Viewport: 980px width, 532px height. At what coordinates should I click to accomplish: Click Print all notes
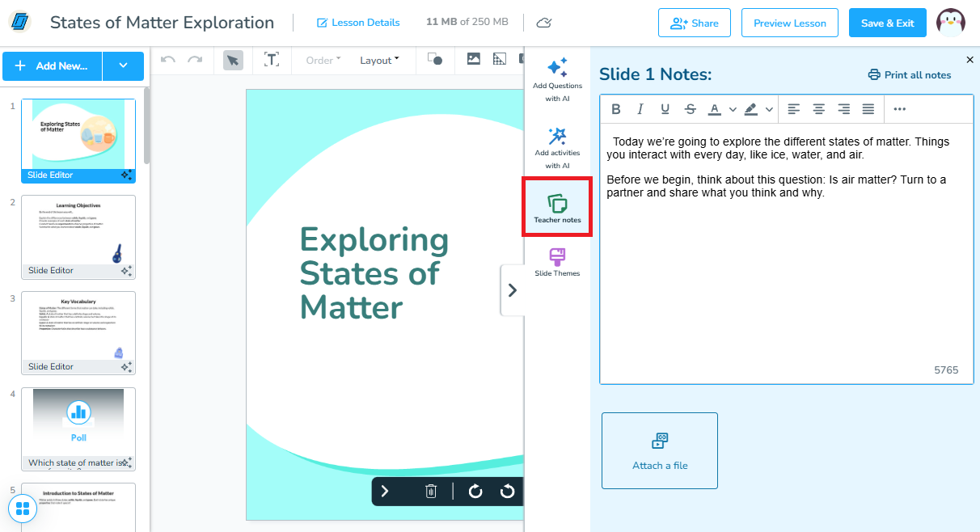pyautogui.click(x=910, y=74)
